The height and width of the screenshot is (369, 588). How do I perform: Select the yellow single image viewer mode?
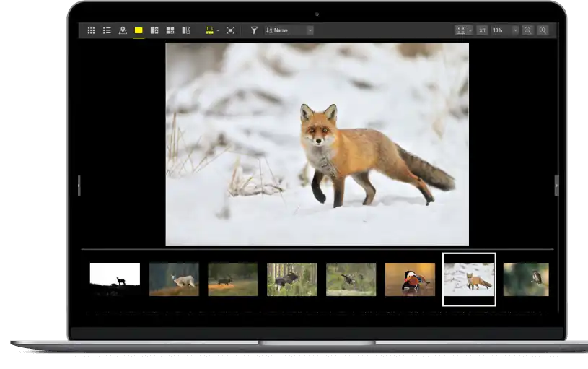[139, 30]
